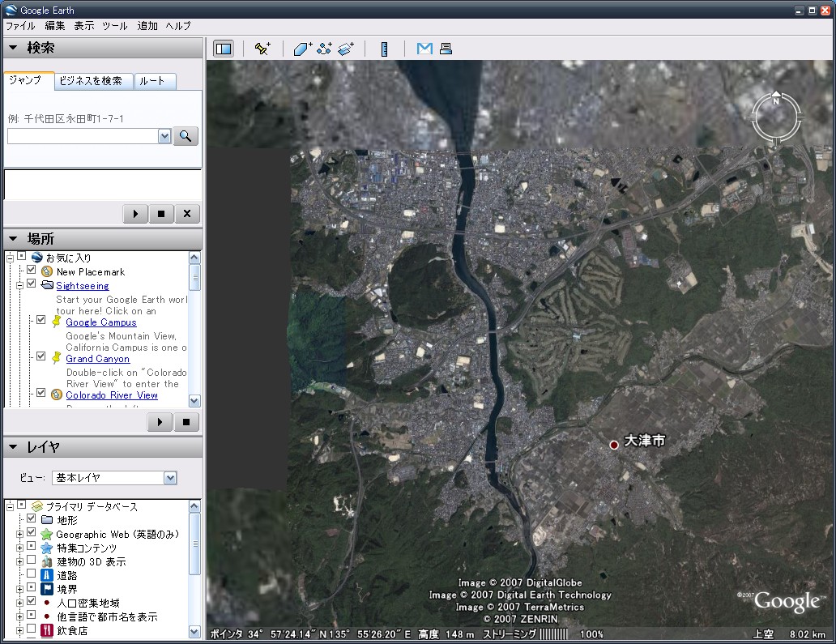Click the search address input field
Image resolution: width=836 pixels, height=644 pixels.
(x=83, y=136)
